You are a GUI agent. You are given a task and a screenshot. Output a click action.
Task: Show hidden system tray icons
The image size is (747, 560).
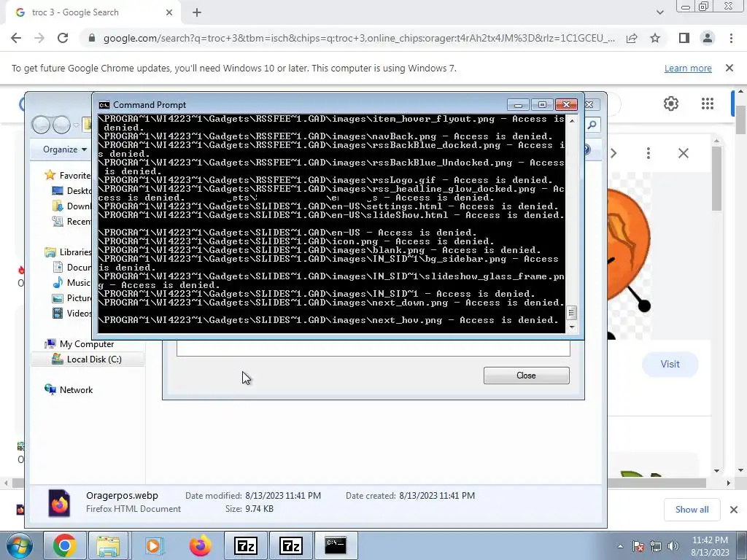tap(620, 546)
